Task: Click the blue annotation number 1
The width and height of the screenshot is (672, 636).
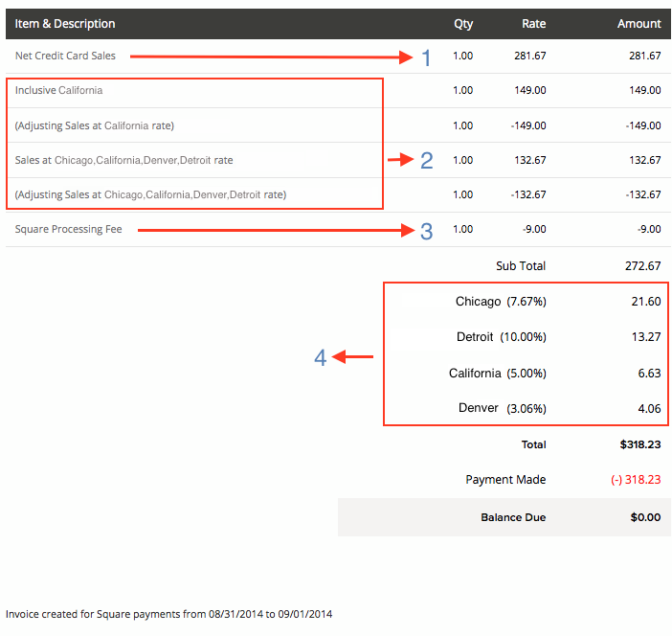Action: coord(427,57)
